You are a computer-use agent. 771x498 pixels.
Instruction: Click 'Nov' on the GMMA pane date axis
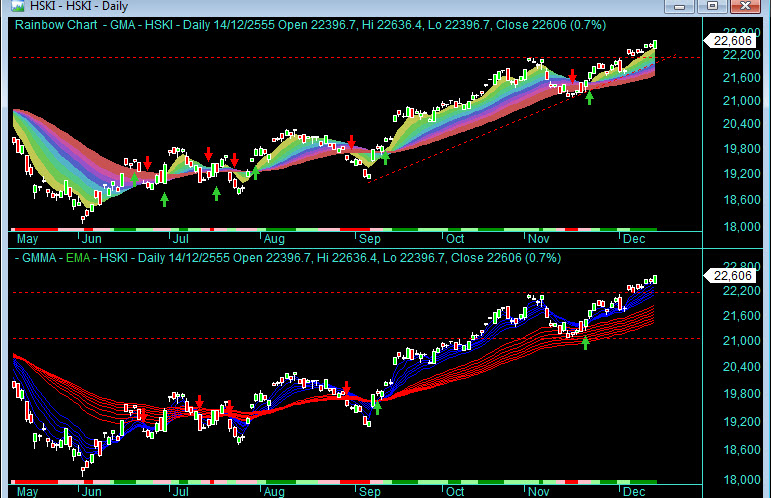pyautogui.click(x=538, y=492)
